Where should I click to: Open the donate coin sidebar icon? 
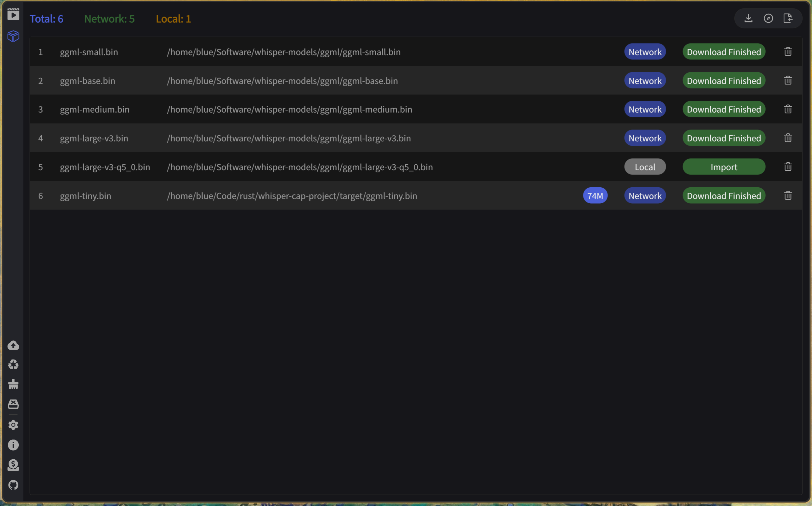coord(13,465)
